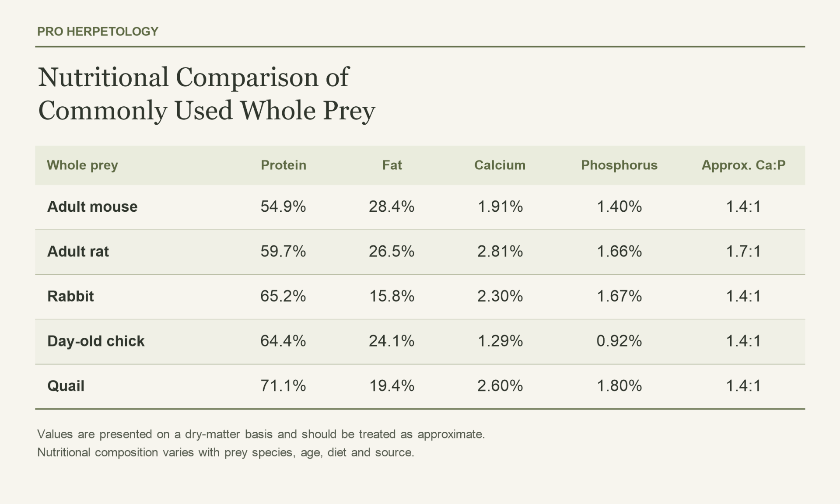Select the Whole prey column header
Viewport: 840px width, 504px height.
coord(82,165)
